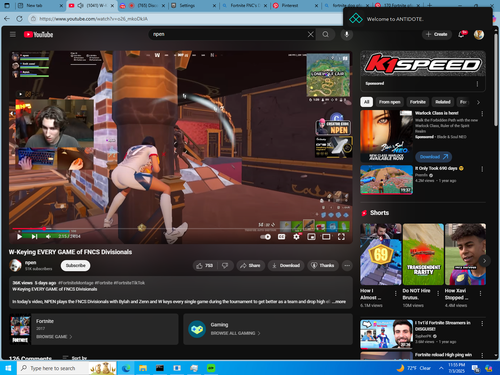
Task: Switch to the Settings browser tab
Action: click(193, 6)
